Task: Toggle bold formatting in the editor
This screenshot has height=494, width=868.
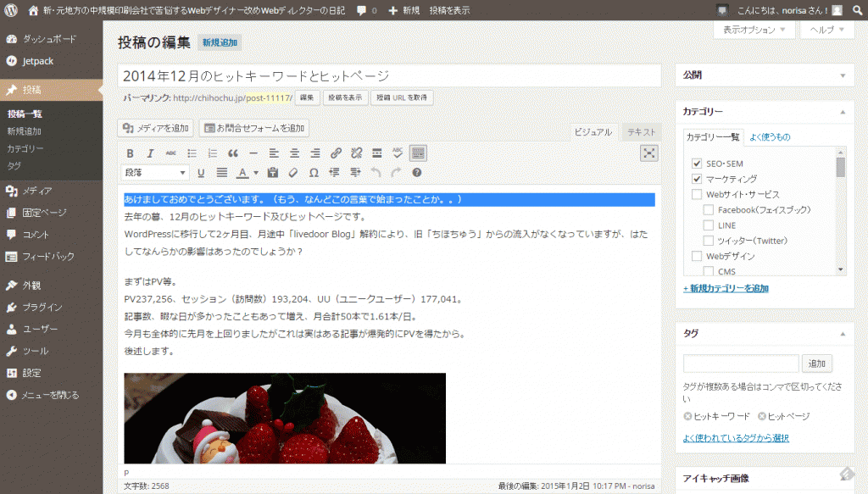Action: click(x=128, y=153)
